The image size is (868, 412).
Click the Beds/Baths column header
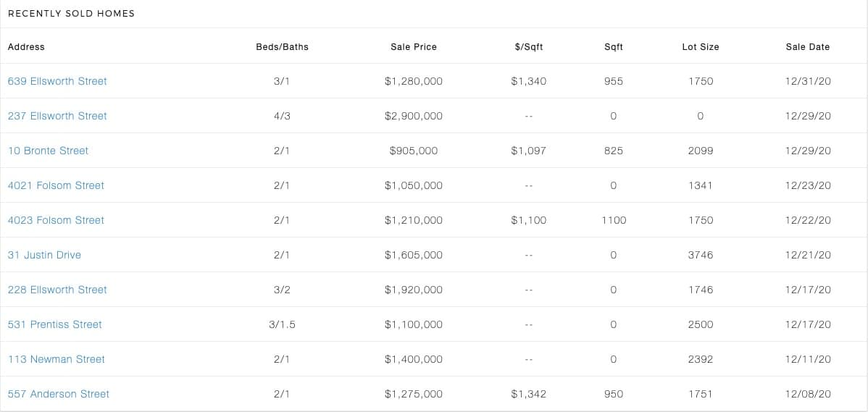click(x=283, y=47)
